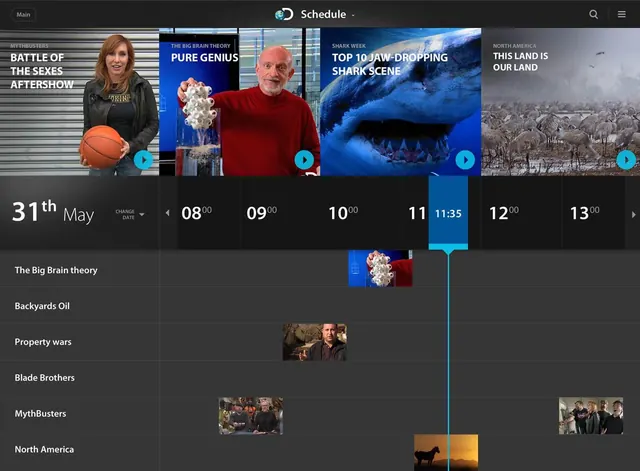
Task: Open the North America horse thumbnail
Action: point(446,453)
